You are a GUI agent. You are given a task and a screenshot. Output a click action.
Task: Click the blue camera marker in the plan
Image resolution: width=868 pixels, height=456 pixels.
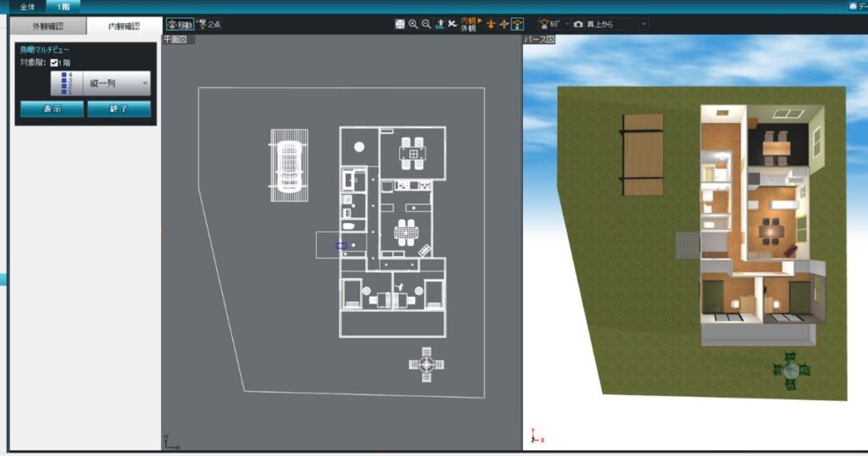[341, 245]
